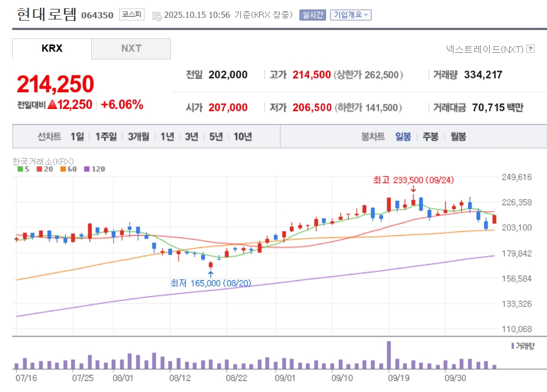Click the 1일 line chart button

coord(77,137)
